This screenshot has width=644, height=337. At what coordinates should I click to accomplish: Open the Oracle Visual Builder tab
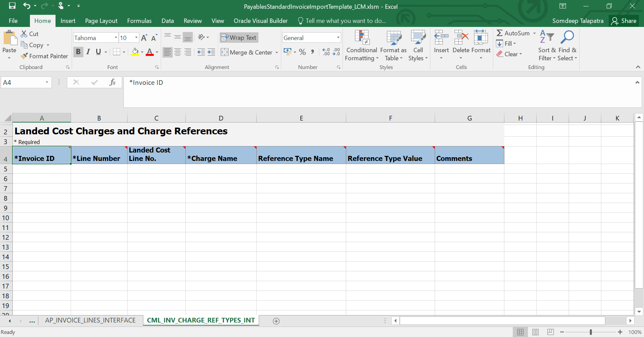261,21
